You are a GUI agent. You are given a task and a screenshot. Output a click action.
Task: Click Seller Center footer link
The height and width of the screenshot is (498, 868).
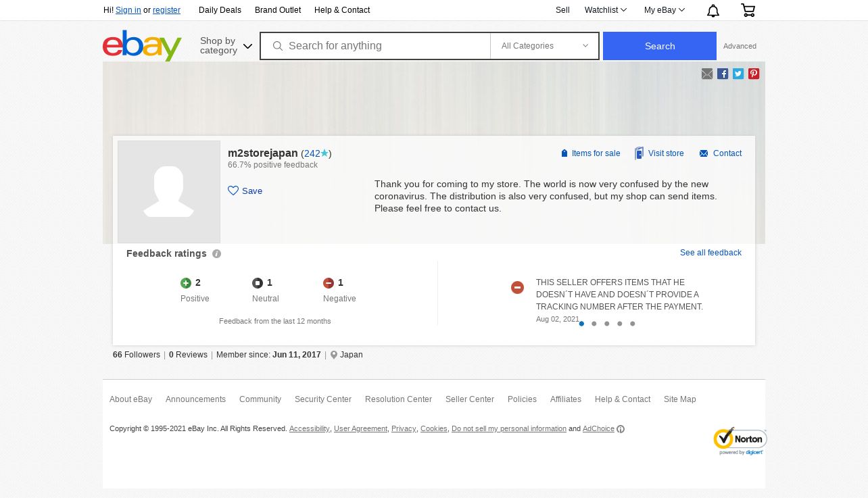click(x=470, y=399)
